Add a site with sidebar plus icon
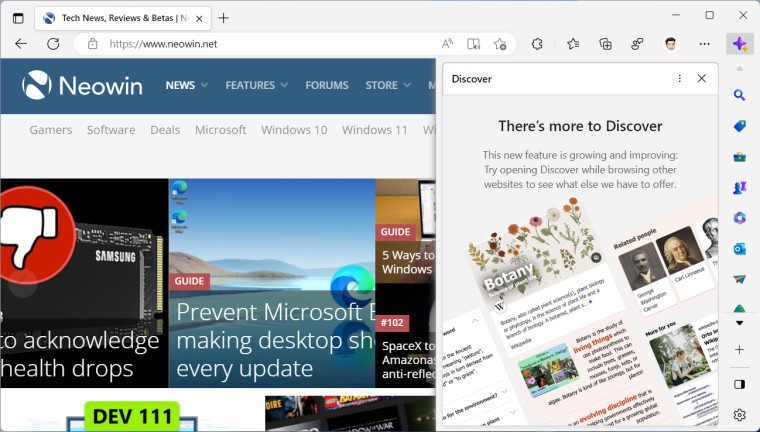 coord(739,350)
